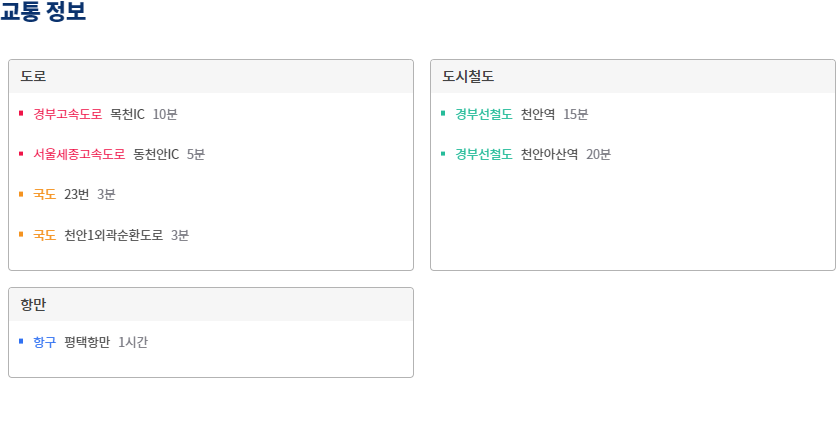
Task: Select the 서울세종고속도로 label
Action: pos(79,154)
